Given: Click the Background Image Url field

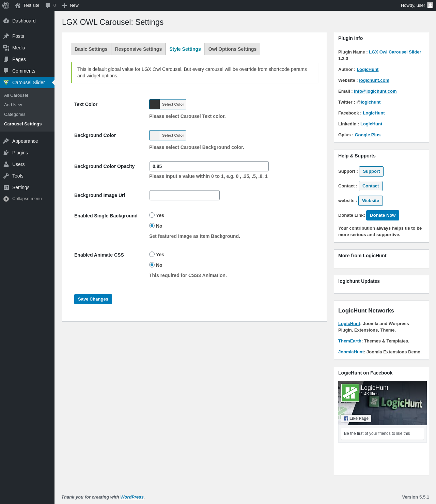Looking at the screenshot, I should point(185,195).
